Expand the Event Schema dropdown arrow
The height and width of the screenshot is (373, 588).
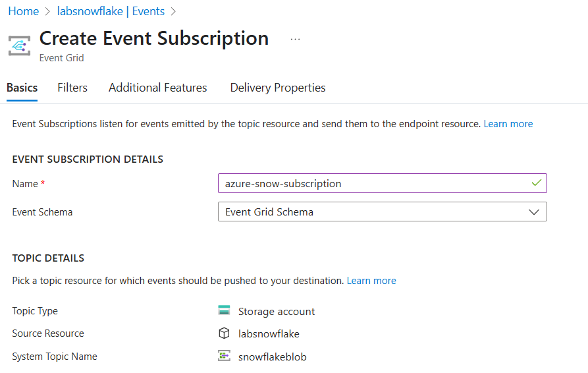tap(533, 212)
